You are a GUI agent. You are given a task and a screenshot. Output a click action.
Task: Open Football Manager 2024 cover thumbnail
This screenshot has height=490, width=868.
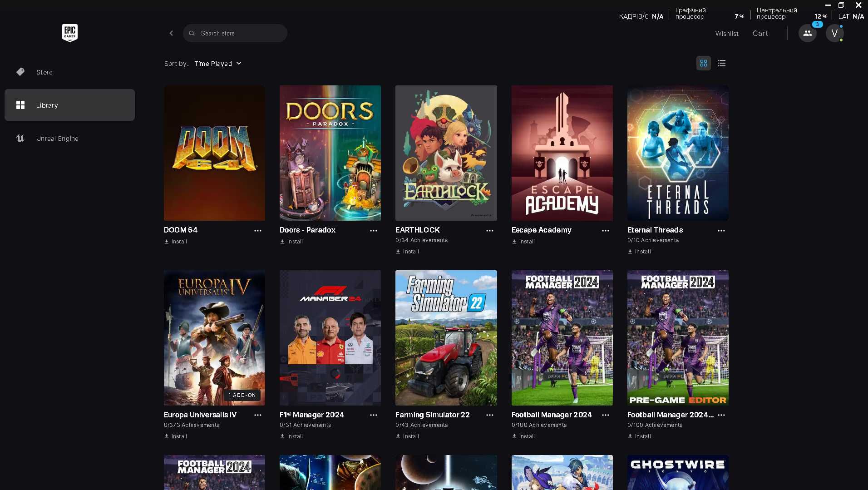[x=562, y=338]
